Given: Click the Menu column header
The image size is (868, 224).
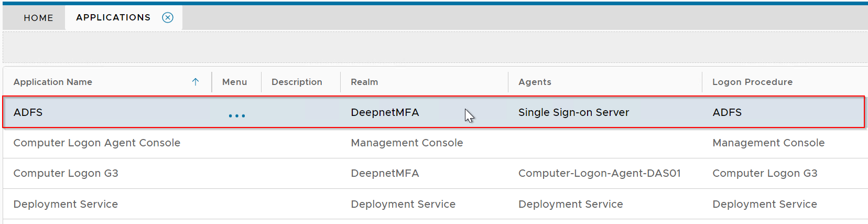Looking at the screenshot, I should tap(234, 82).
